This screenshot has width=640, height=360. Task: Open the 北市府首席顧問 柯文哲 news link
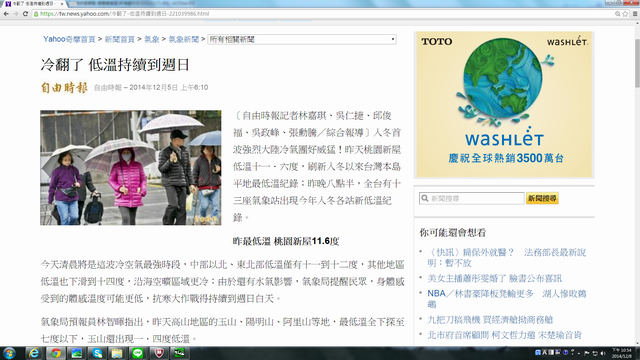coord(504,335)
